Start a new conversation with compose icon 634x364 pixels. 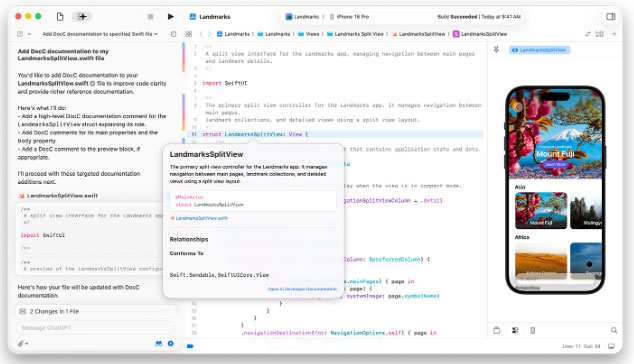[x=20, y=34]
